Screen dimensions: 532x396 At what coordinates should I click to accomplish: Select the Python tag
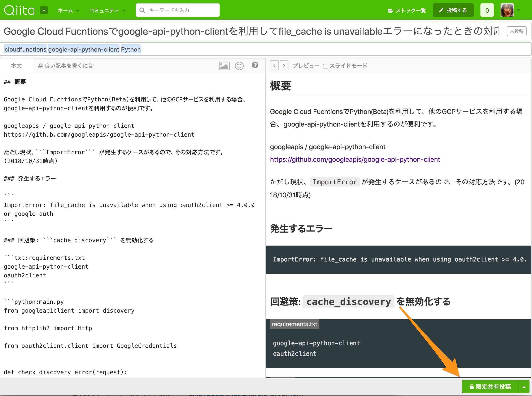tap(131, 49)
